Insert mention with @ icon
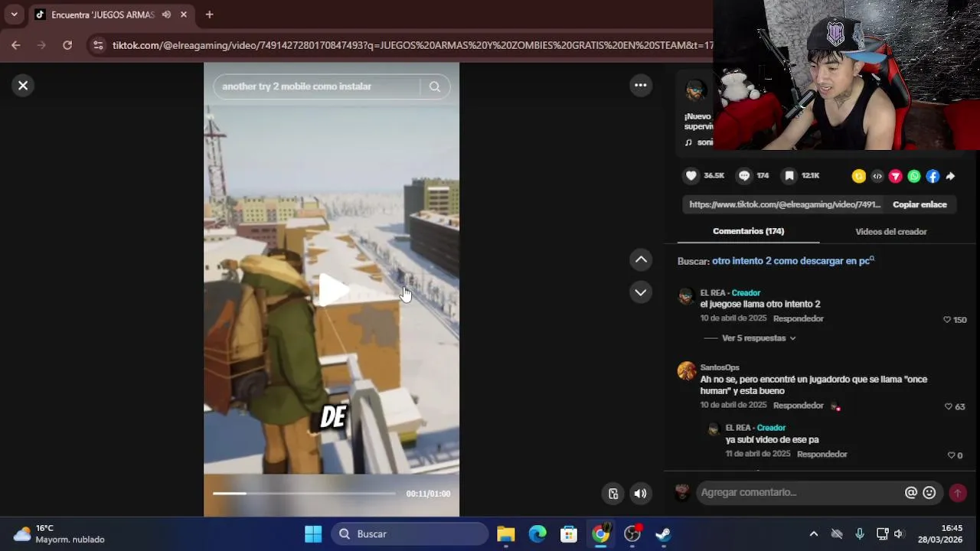Screen dimensions: 980x551 [911, 493]
